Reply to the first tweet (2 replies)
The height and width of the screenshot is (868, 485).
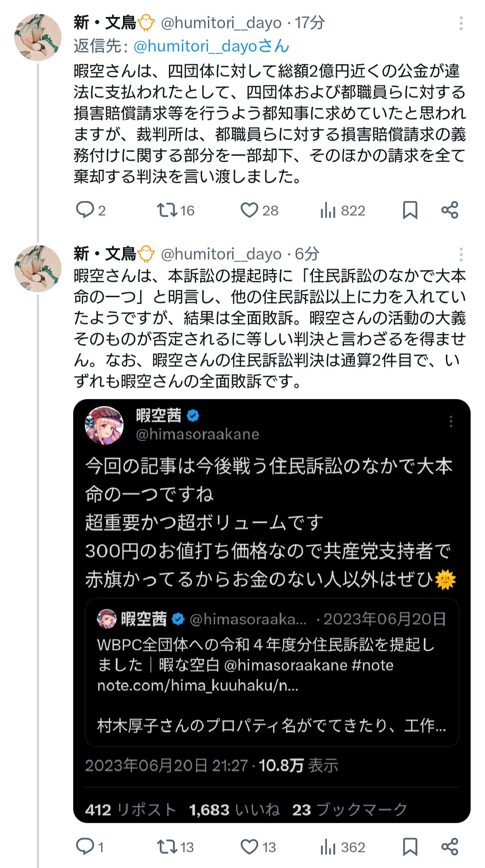coord(85,210)
